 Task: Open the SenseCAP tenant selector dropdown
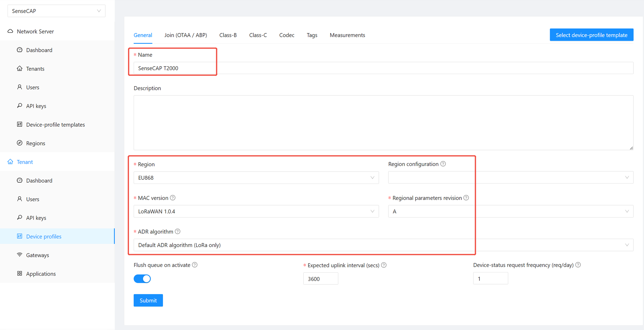pos(56,11)
